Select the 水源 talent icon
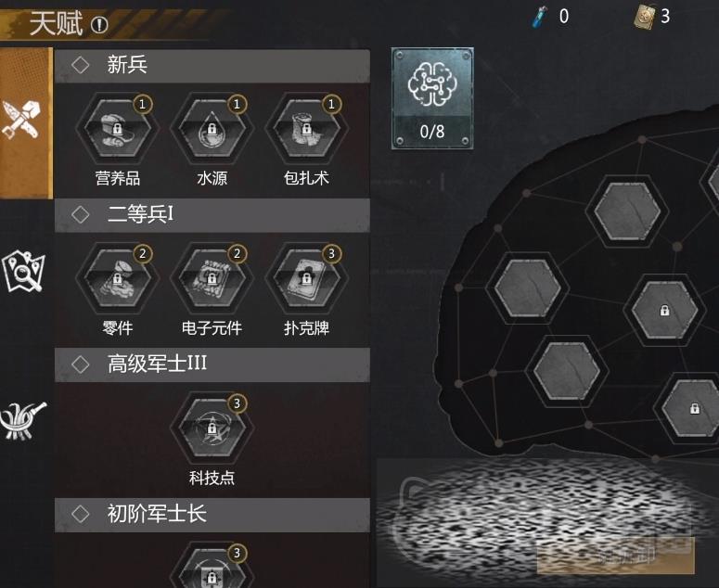This screenshot has width=719, height=588. (212, 128)
